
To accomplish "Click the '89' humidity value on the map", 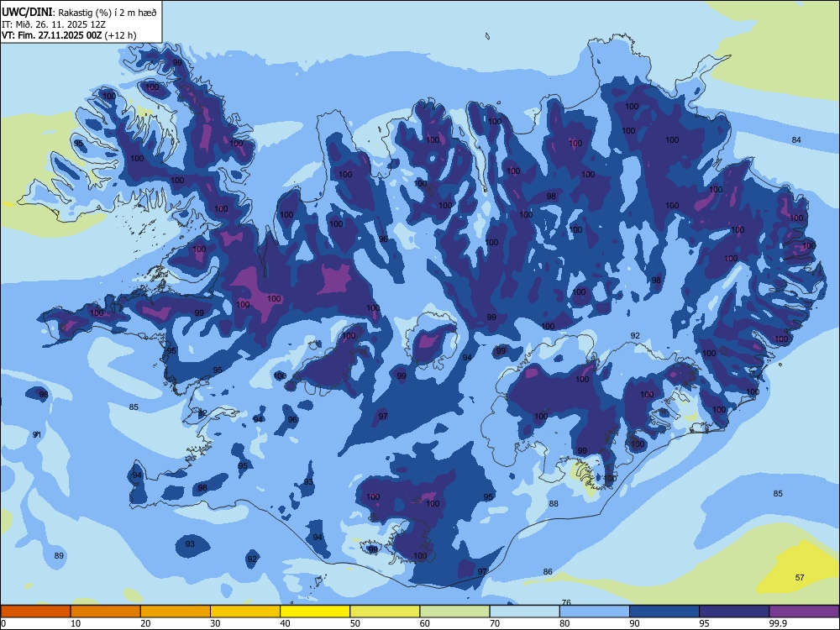I will 59,555.
